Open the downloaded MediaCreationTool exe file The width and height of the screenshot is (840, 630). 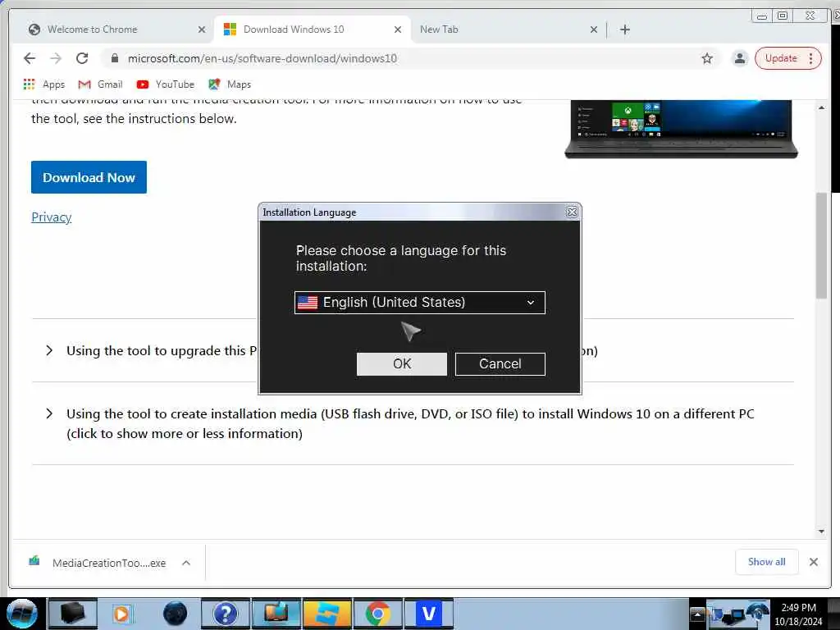(97, 563)
